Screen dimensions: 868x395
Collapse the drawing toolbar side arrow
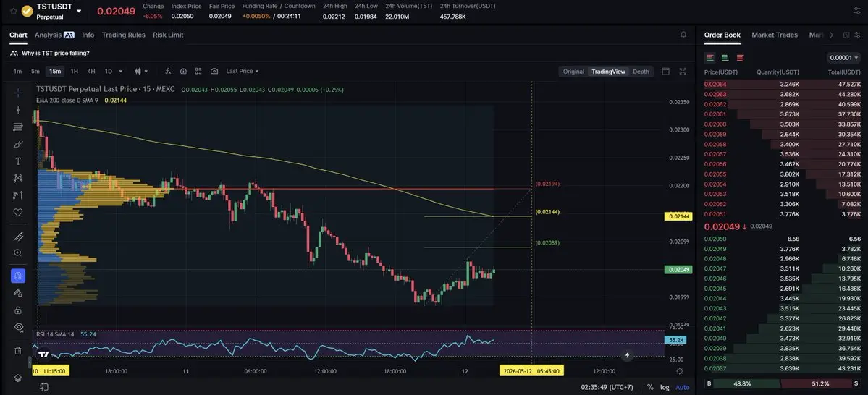pyautogui.click(x=30, y=362)
